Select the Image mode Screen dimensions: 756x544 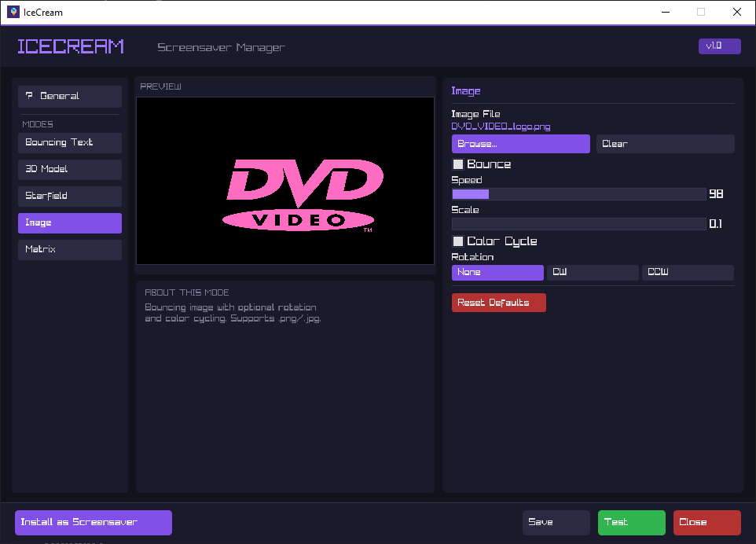pyautogui.click(x=70, y=222)
